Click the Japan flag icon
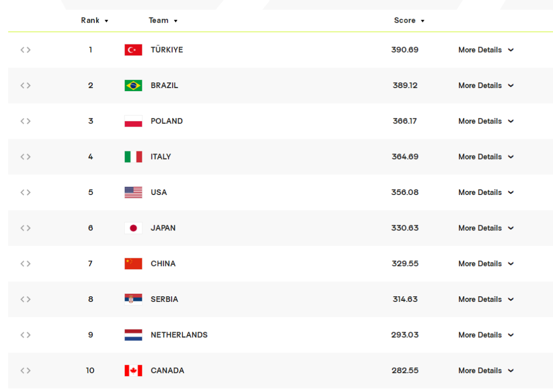This screenshot has height=392, width=553. pos(133,228)
